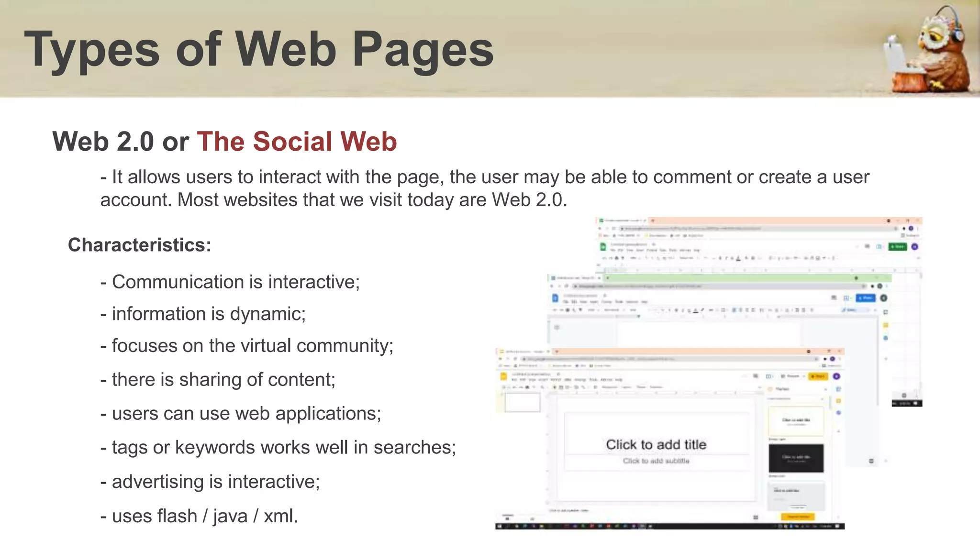Open Editing mode dropdown in Docs toolbar
The width and height of the screenshot is (980, 551).
[856, 310]
